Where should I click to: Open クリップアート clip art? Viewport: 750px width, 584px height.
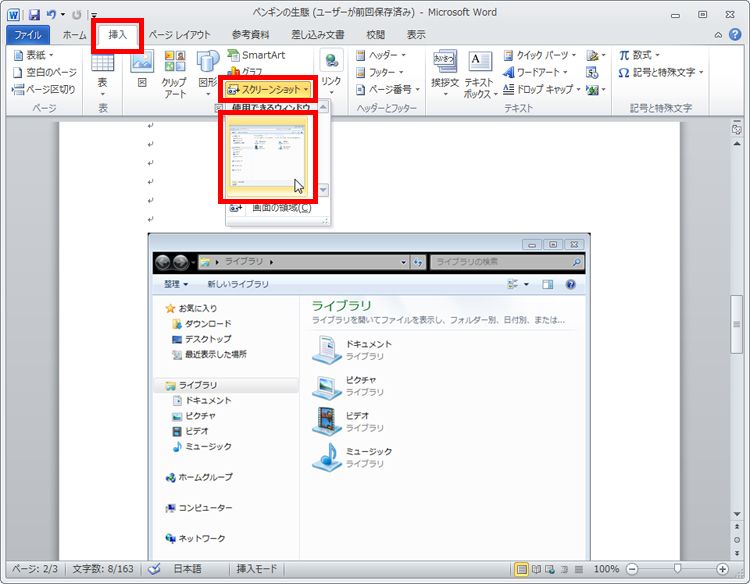pos(175,74)
